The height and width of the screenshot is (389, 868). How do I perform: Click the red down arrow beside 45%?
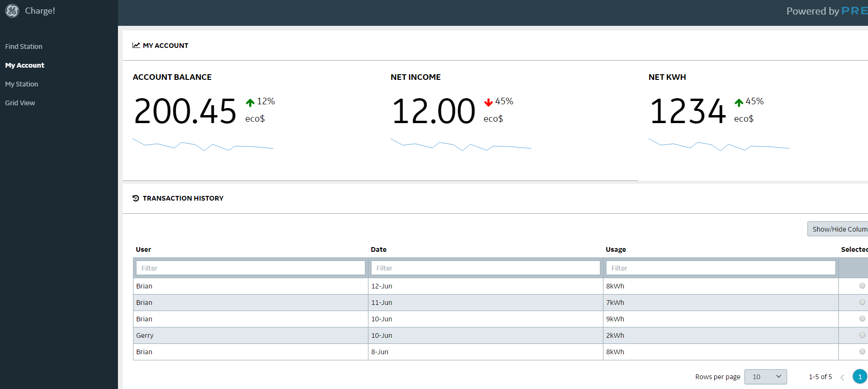tap(488, 102)
